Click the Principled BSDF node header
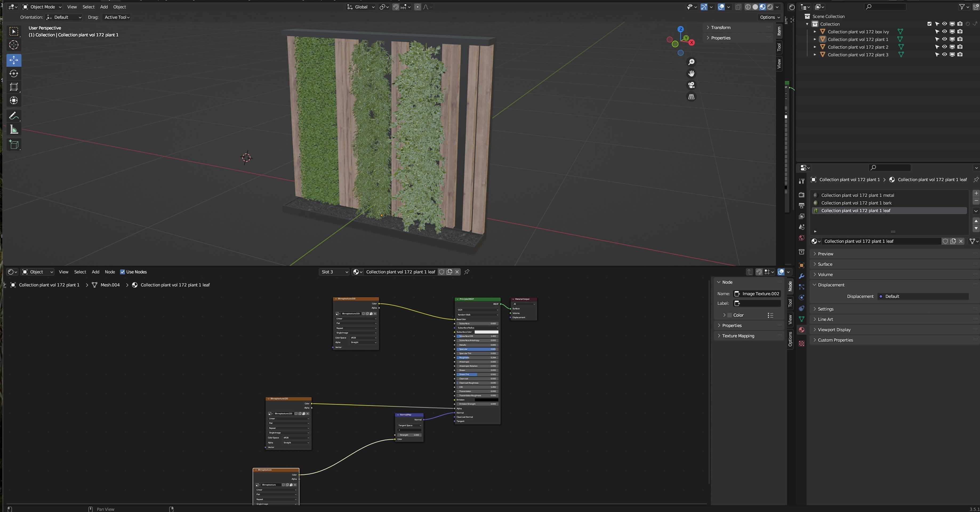This screenshot has height=512, width=980. point(477,299)
